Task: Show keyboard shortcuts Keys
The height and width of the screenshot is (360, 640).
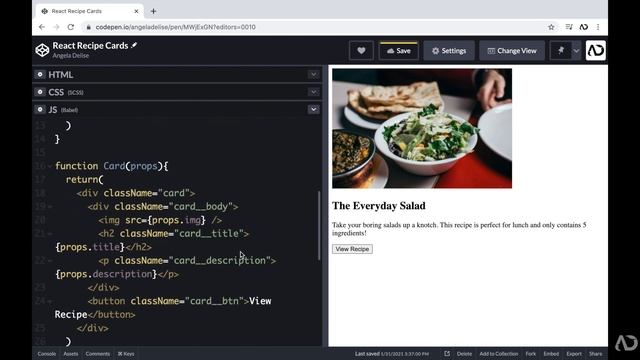Action: tap(126, 354)
